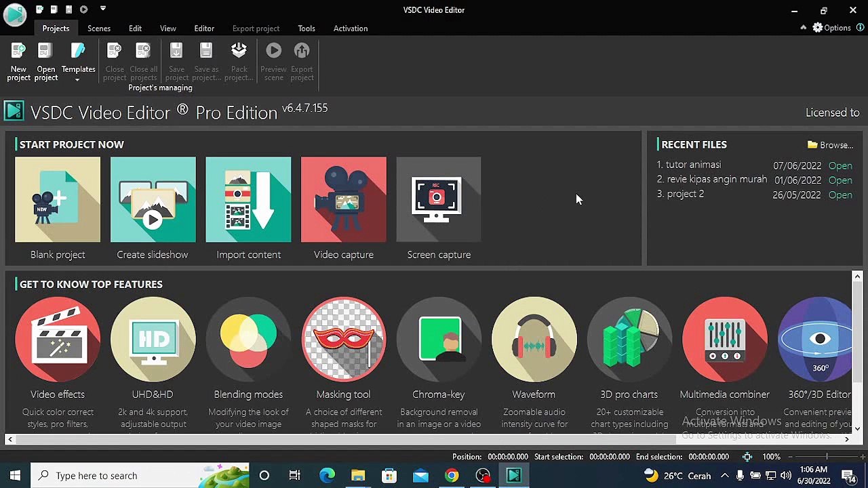Open the notification center icon
This screenshot has width=868, height=488.
click(848, 476)
